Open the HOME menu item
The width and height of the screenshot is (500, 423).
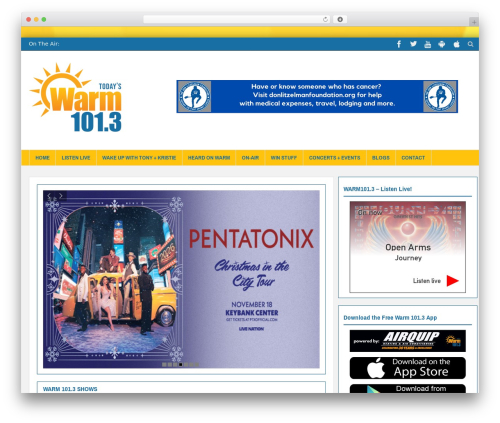point(42,158)
